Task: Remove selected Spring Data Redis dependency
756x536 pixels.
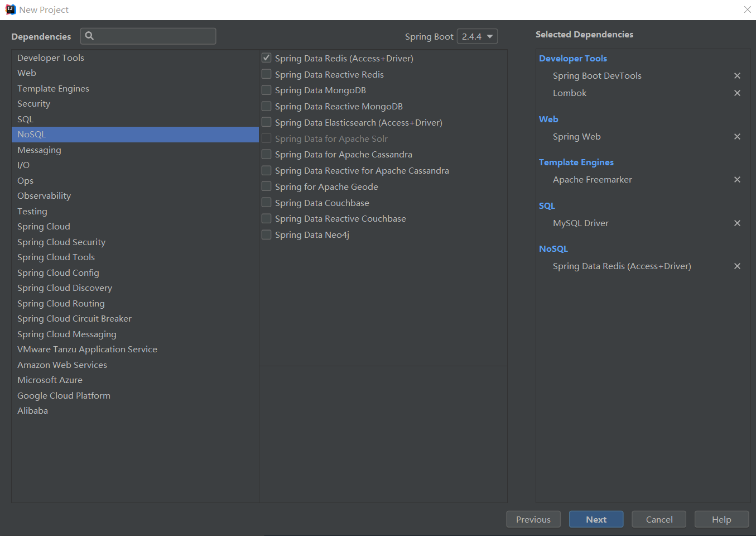Action: coord(737,266)
